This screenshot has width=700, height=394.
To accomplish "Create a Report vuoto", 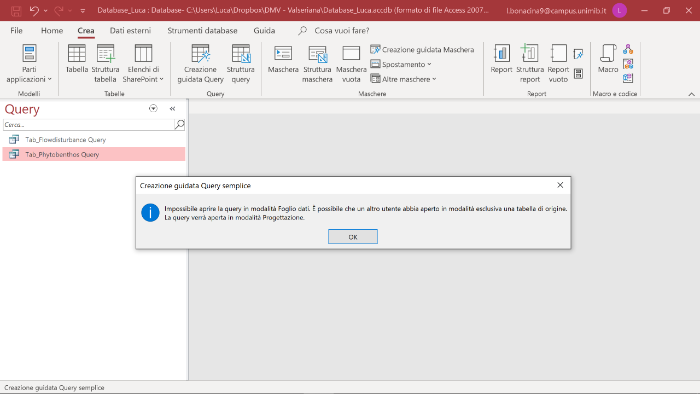I will [558, 63].
